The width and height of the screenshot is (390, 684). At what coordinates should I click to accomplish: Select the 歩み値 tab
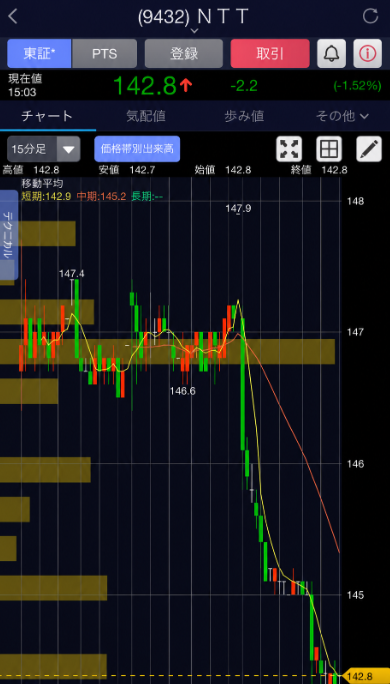(x=244, y=116)
